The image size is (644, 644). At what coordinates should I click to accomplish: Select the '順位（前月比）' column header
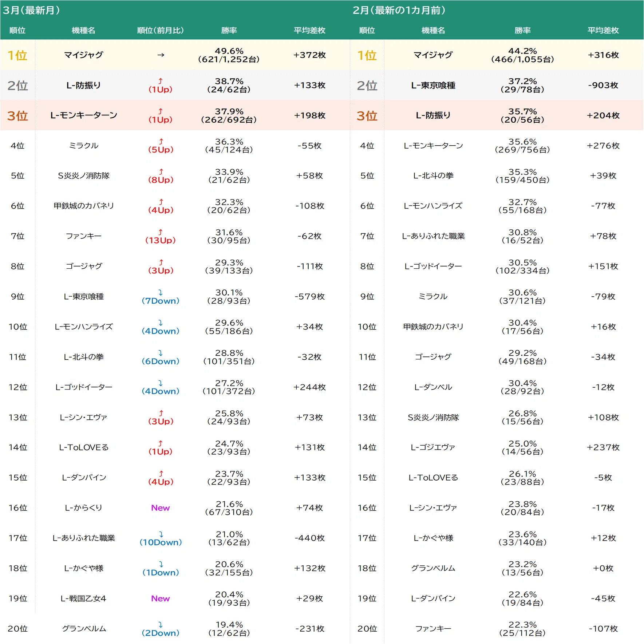coord(161,30)
